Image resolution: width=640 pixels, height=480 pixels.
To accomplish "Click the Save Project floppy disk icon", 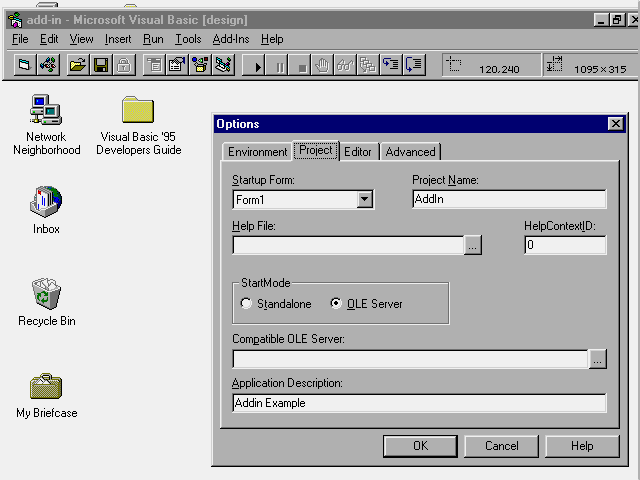I will [100, 65].
